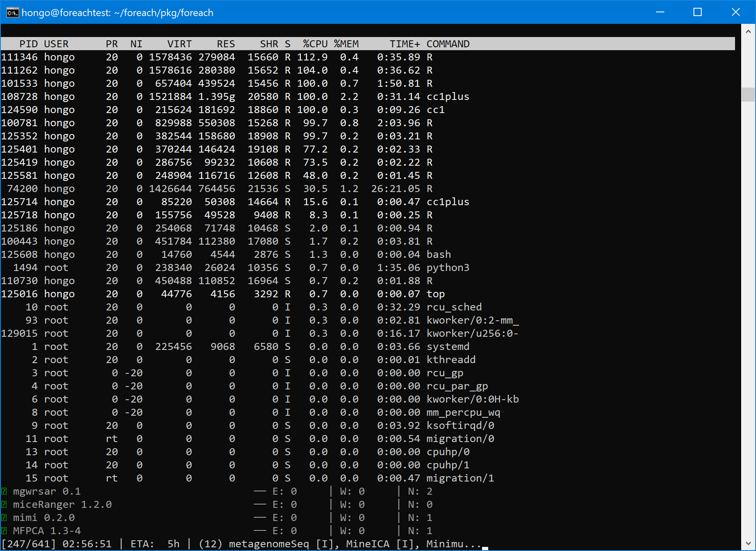Select PID 111346 in the process list
The image size is (756, 551).
pyautogui.click(x=19, y=57)
